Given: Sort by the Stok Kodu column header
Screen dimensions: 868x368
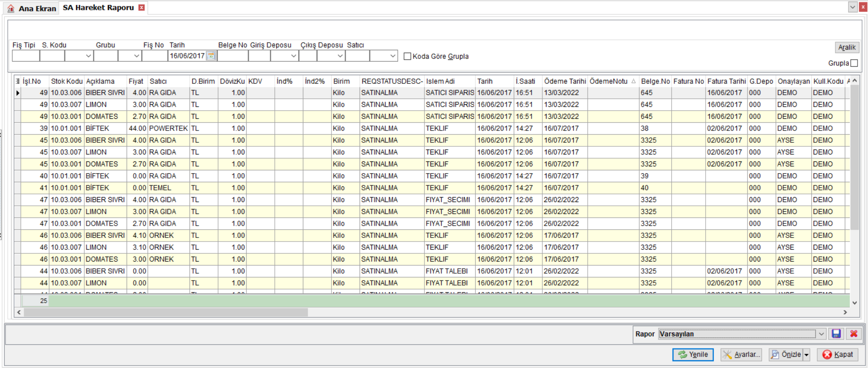Looking at the screenshot, I should (67, 81).
